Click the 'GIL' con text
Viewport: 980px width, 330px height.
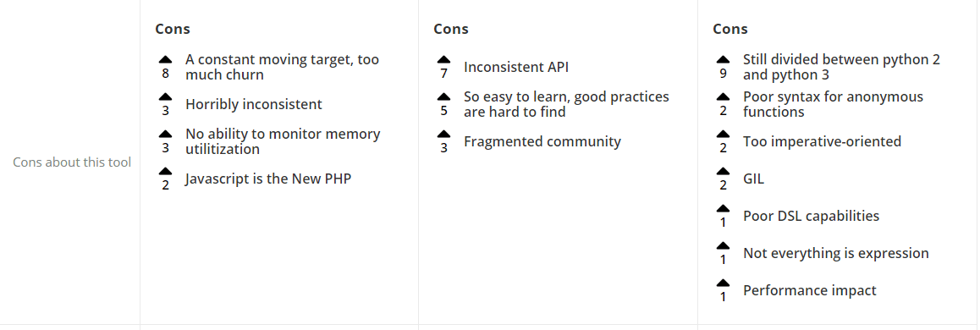coord(753,179)
